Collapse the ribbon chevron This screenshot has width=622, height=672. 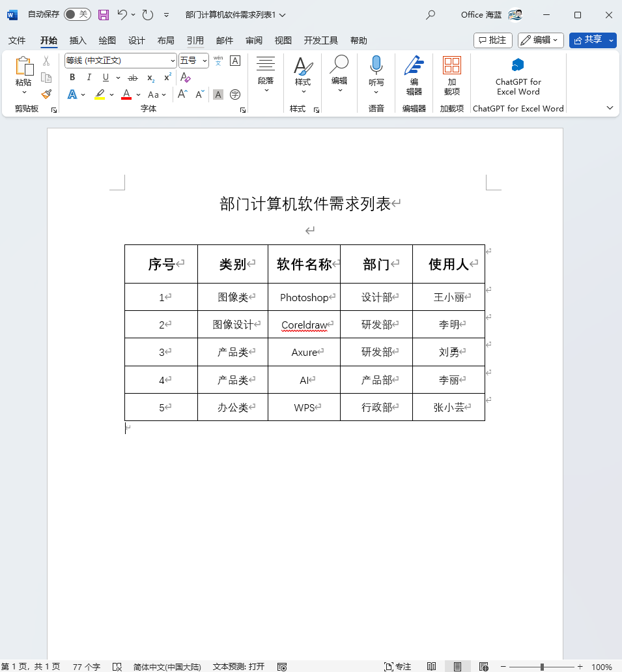point(610,108)
